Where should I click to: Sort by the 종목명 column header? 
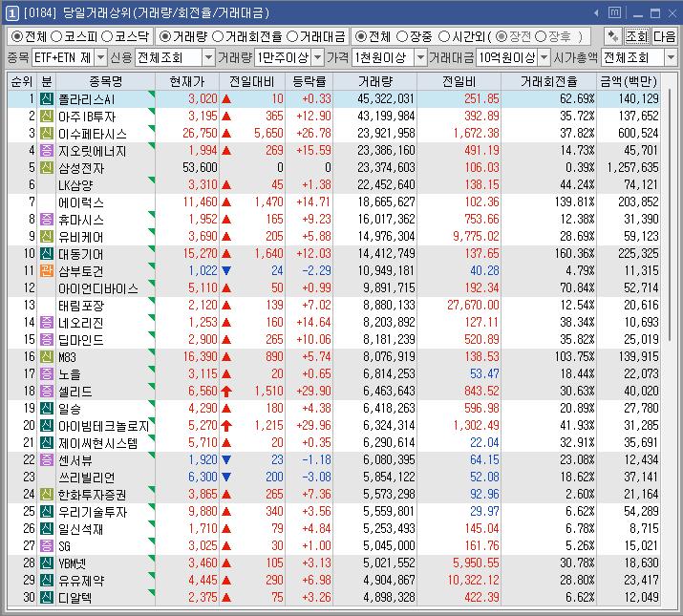click(x=105, y=81)
